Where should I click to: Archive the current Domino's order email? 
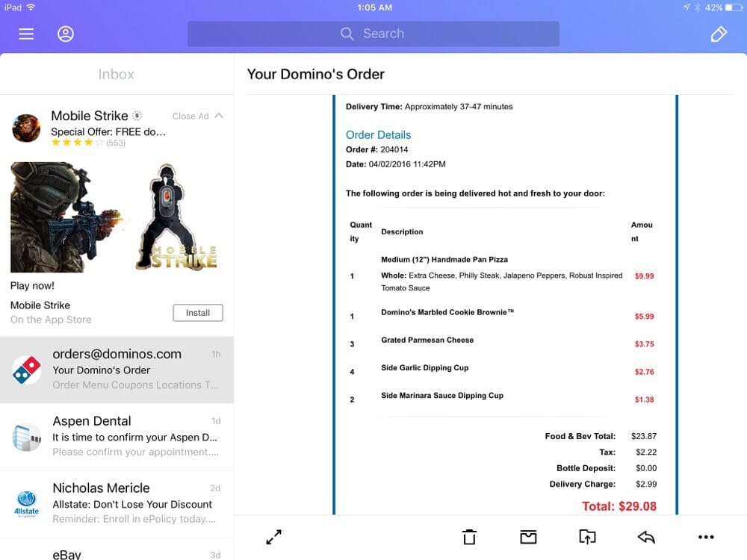(x=528, y=536)
